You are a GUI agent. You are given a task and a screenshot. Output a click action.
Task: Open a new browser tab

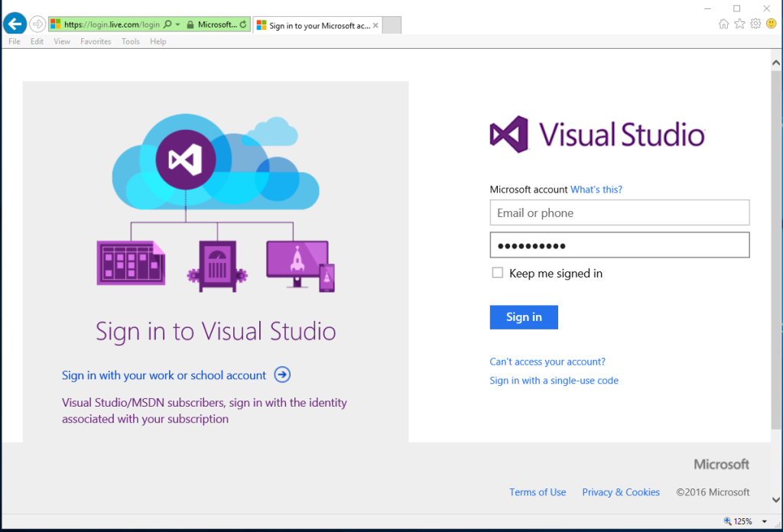tap(391, 24)
